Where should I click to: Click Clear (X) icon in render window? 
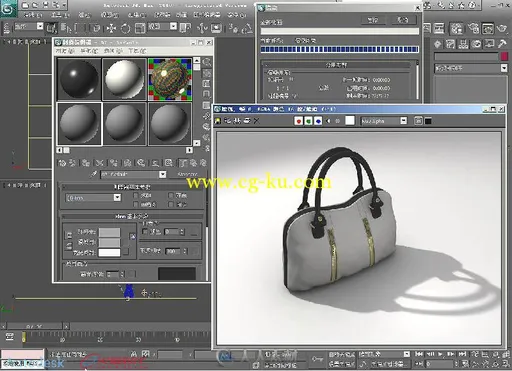256,121
